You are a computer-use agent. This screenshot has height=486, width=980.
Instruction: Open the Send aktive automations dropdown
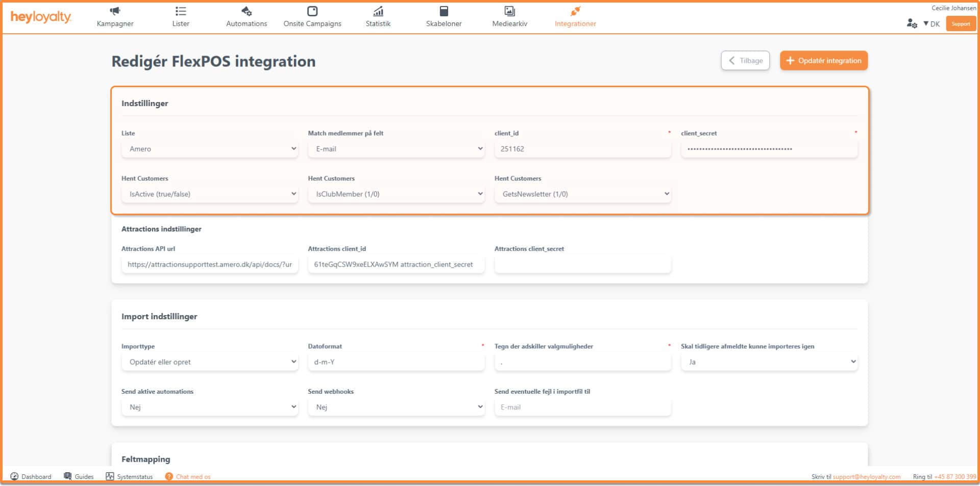click(x=210, y=407)
